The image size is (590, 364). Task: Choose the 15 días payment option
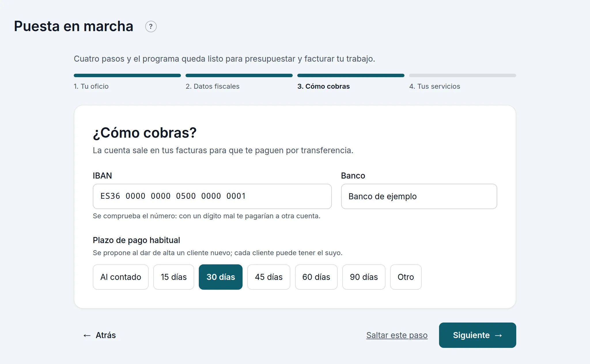[x=174, y=277]
